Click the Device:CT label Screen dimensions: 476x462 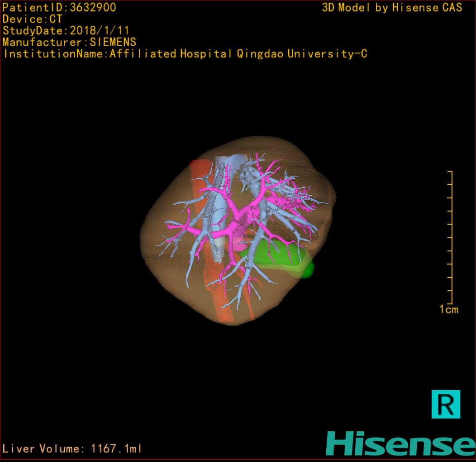[x=32, y=19]
